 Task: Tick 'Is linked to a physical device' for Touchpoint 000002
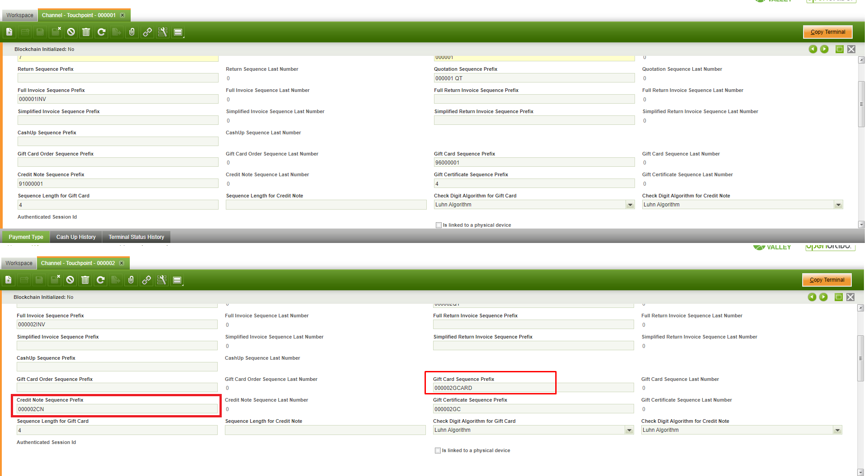(x=438, y=450)
